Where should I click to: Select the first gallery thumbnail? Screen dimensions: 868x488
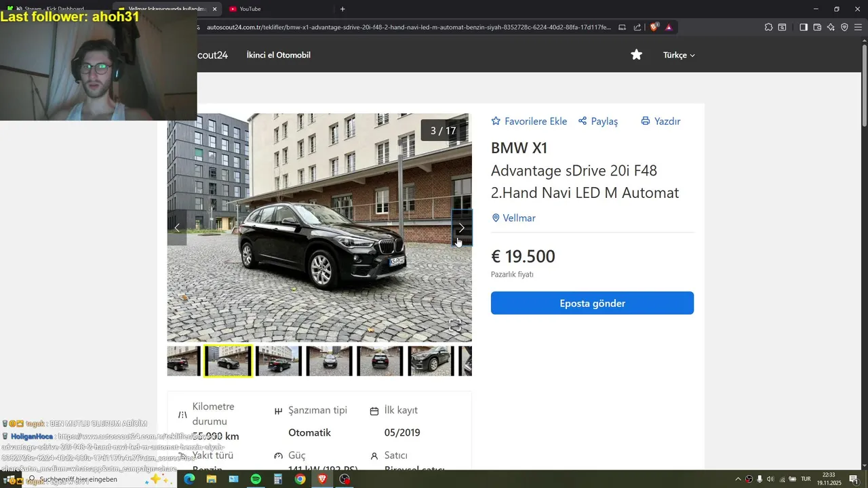pos(184,361)
